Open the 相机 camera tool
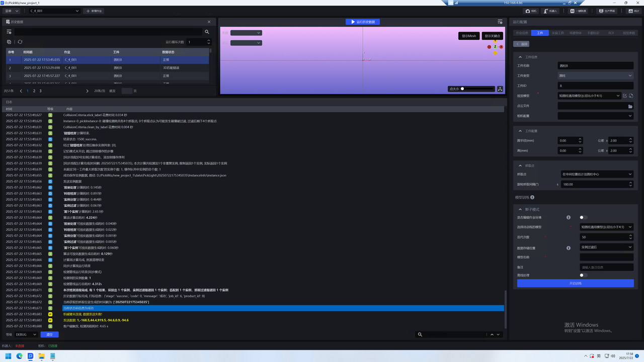The height and width of the screenshot is (362, 644). [531, 11]
